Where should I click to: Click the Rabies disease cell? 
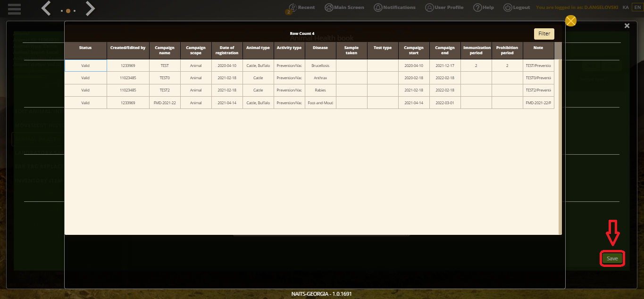point(320,90)
